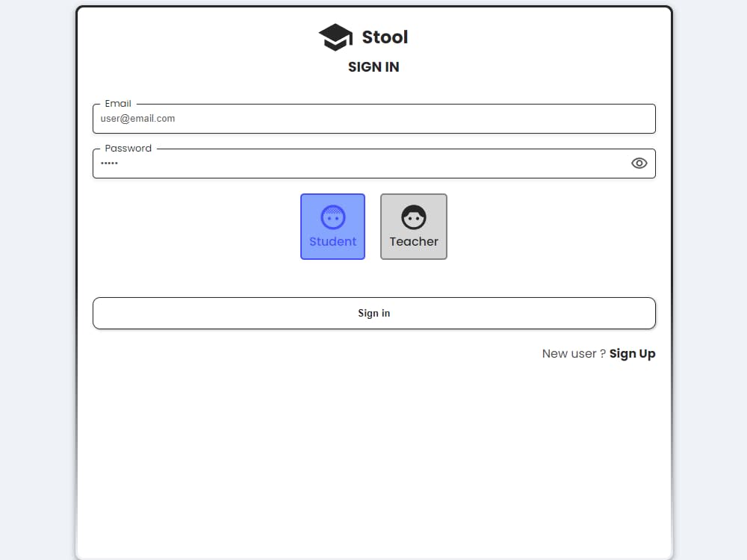
Task: Click the black teacher face icon
Action: 413,217
